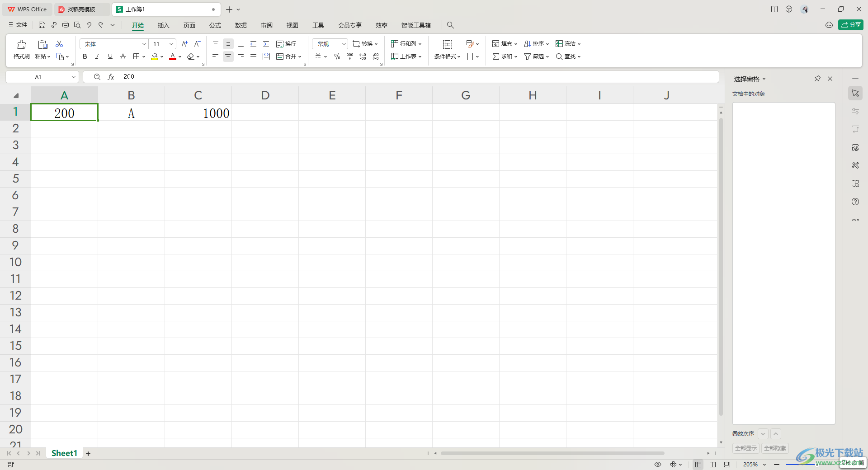Click the 条件格式 conditional formatting button
Screen dimensions: 868x470
coord(447,50)
